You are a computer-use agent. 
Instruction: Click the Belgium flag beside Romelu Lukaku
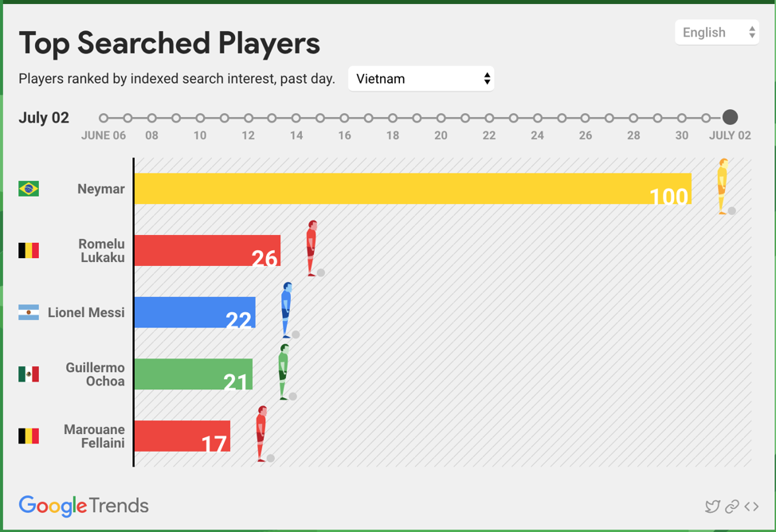point(29,251)
